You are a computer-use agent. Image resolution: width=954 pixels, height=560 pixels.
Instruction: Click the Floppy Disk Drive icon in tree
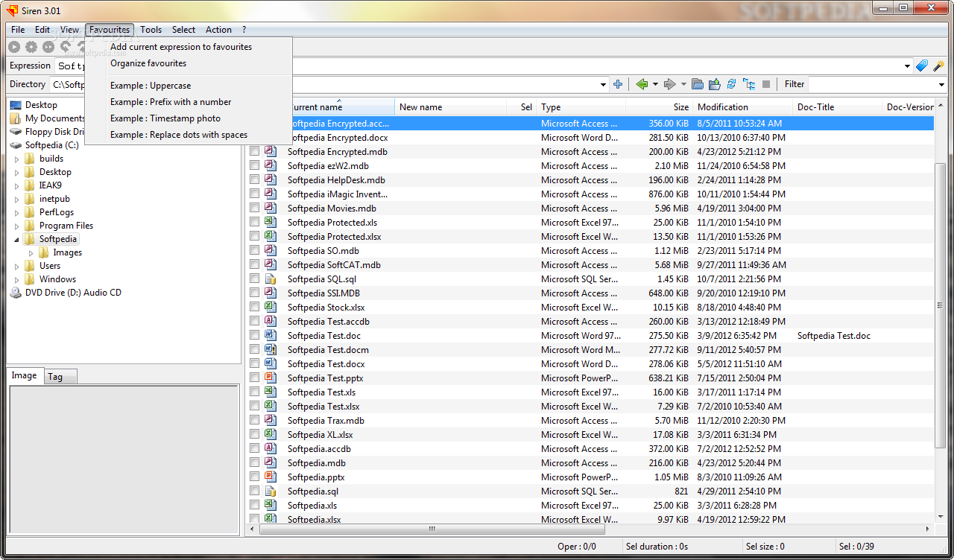click(x=16, y=132)
